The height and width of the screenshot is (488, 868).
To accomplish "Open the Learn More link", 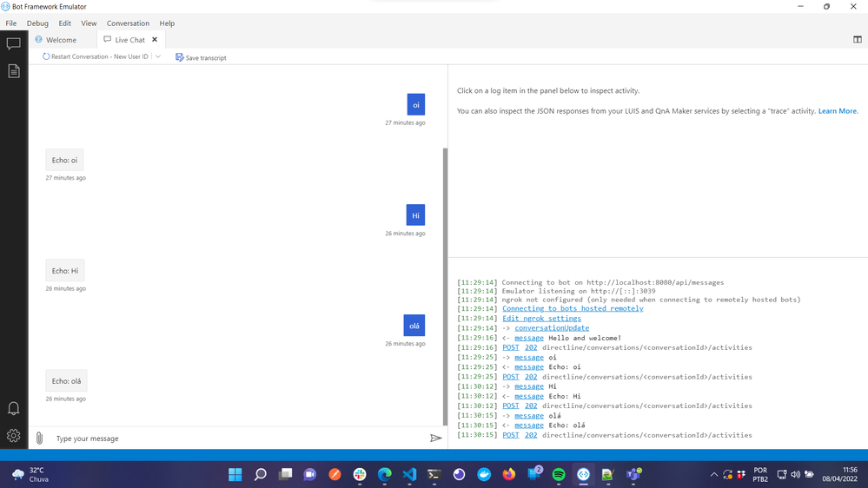I will click(x=838, y=111).
